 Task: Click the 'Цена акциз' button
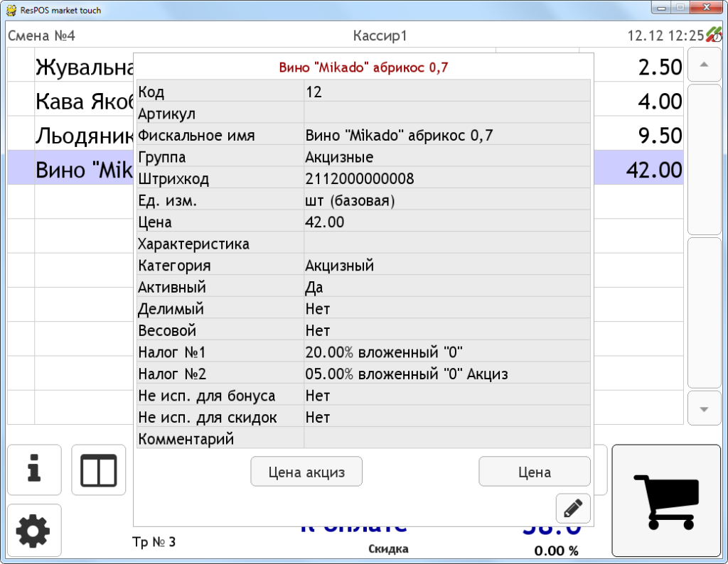click(306, 472)
